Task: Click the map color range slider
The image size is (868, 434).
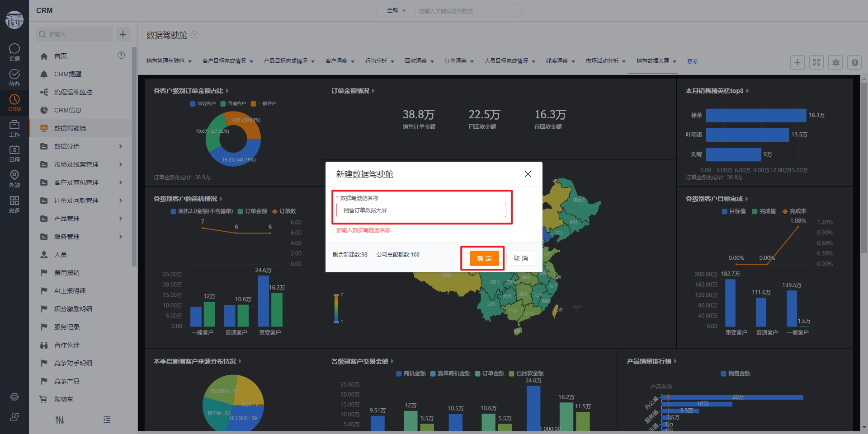Action: pyautogui.click(x=336, y=308)
